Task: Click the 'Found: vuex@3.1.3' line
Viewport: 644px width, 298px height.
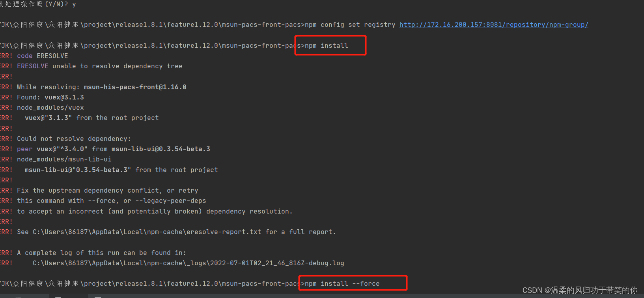Action: (x=50, y=97)
